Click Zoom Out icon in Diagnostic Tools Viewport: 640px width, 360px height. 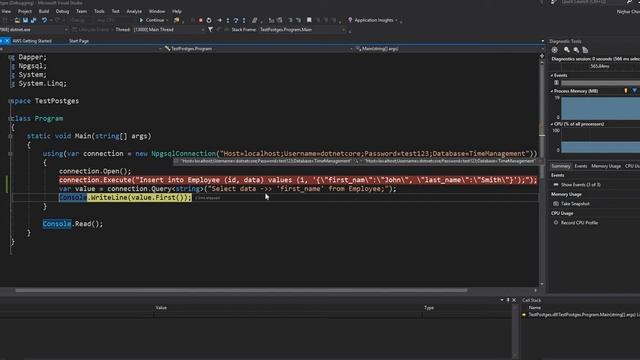[x=576, y=50]
